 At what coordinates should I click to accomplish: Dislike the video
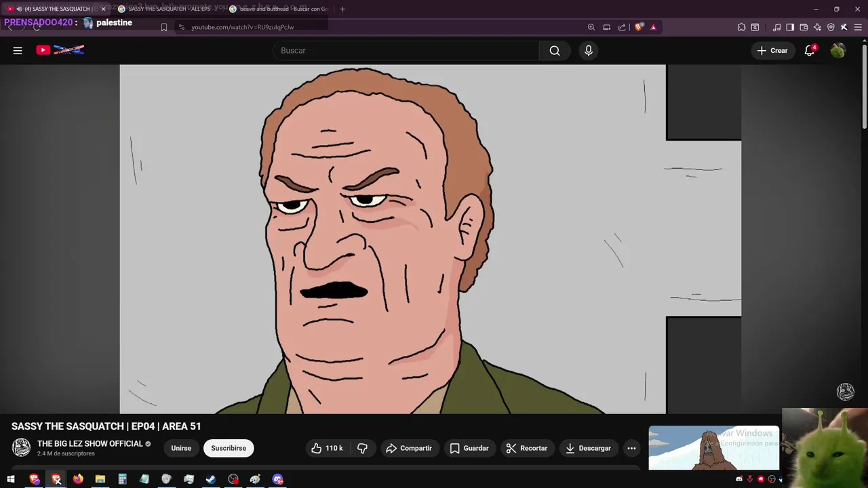click(363, 448)
